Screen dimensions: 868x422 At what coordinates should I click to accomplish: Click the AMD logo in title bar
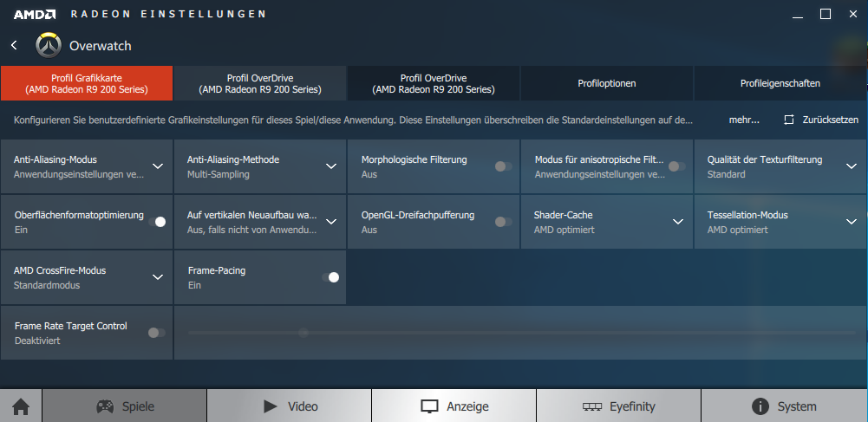pos(35,15)
